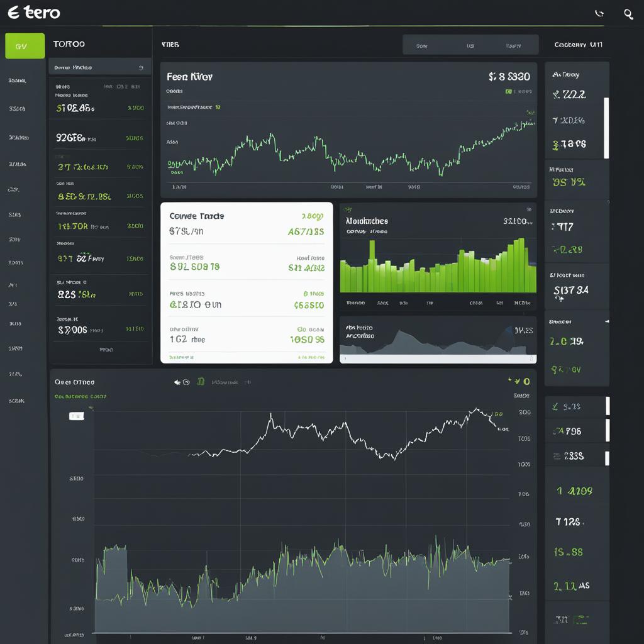Click the list icon in 833S row

pyautogui.click(x=557, y=456)
